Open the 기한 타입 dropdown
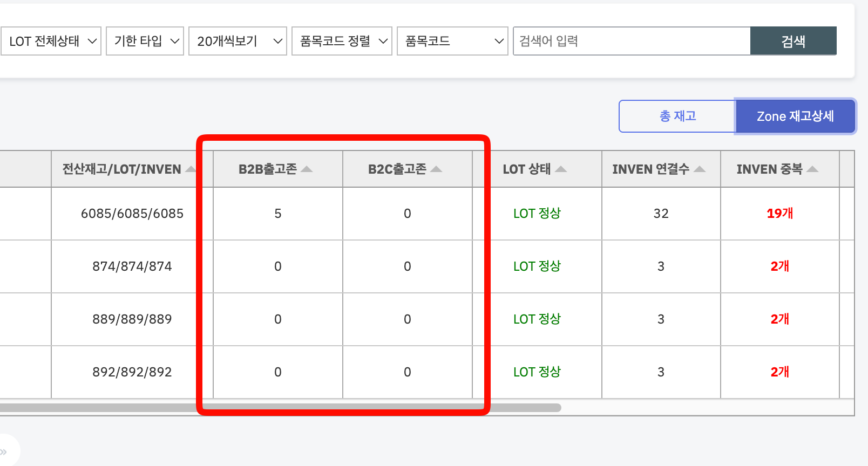Image resolution: width=868 pixels, height=466 pixels. pos(145,41)
